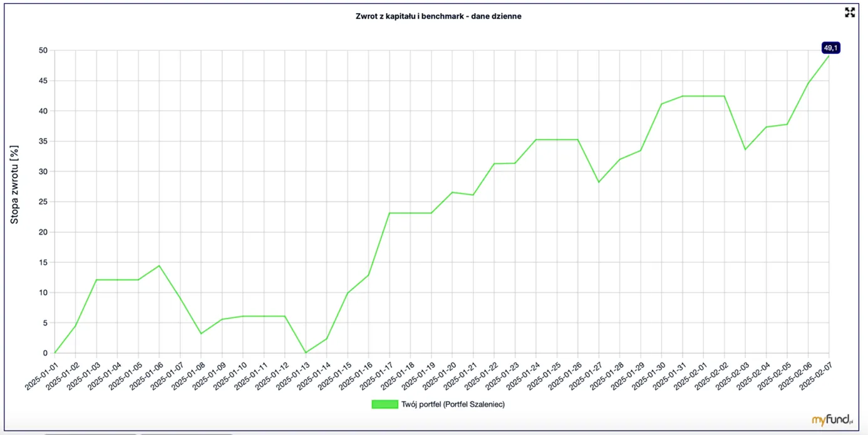Click the 2025-02-01 date label
Viewport: 868px width, 435px height.
point(690,376)
